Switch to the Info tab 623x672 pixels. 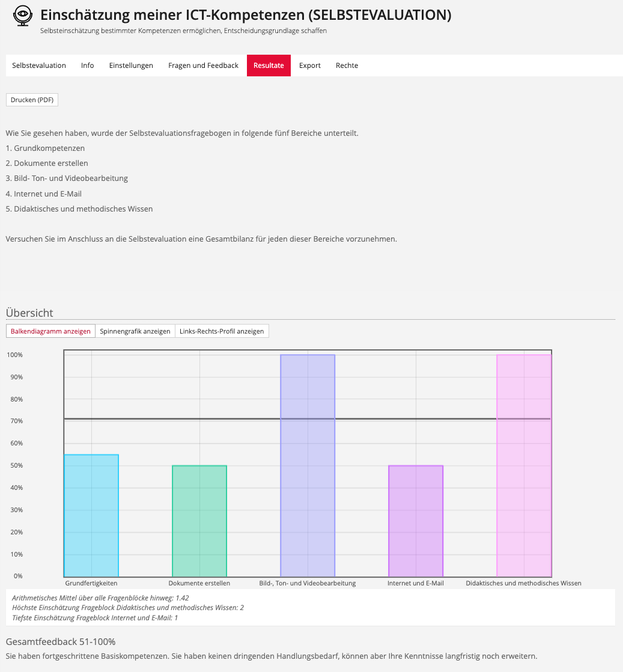(88, 66)
